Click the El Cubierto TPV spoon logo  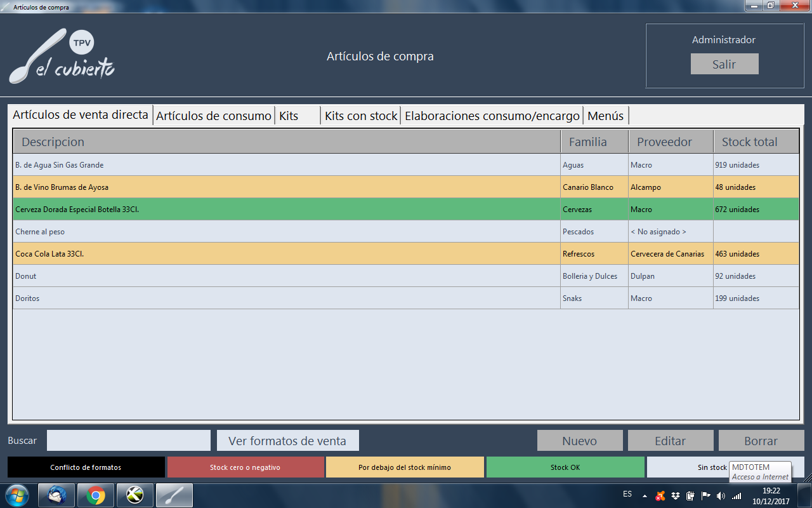[62, 57]
